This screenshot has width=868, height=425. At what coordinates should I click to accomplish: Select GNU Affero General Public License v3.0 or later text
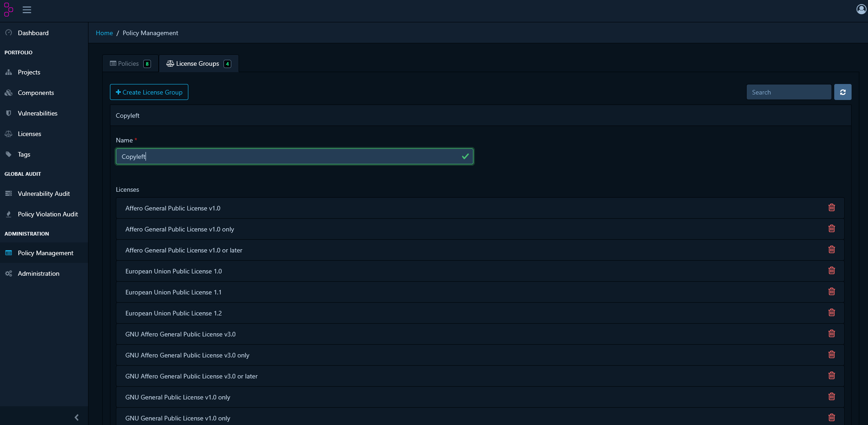(x=192, y=376)
